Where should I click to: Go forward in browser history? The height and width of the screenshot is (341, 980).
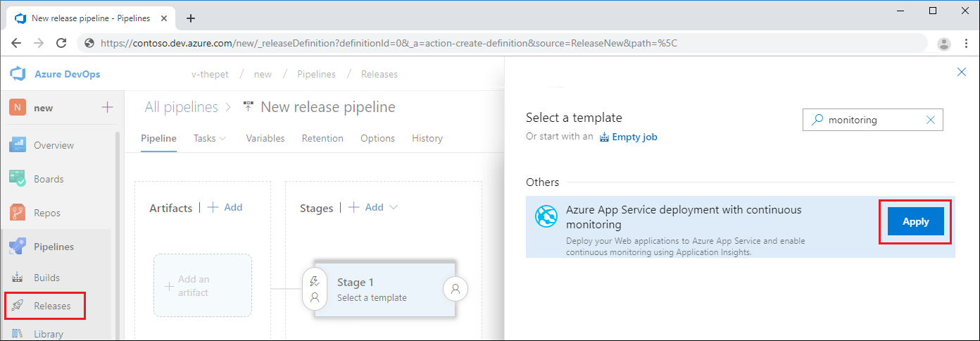pyautogui.click(x=39, y=43)
